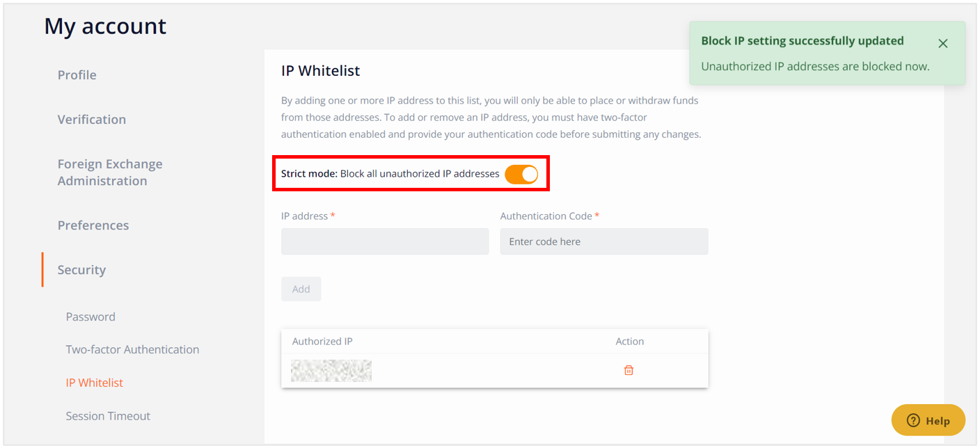980x448 pixels.
Task: Select the Preferences menu item
Action: 93,225
